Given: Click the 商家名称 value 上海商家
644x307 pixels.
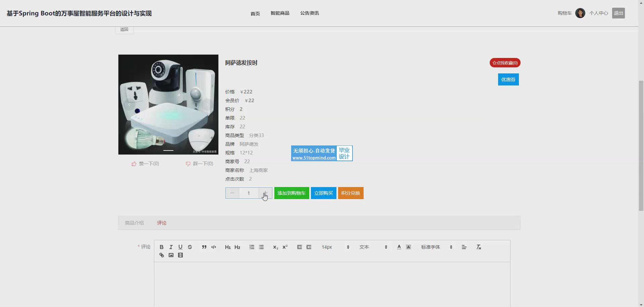Looking at the screenshot, I should click(x=258, y=170).
